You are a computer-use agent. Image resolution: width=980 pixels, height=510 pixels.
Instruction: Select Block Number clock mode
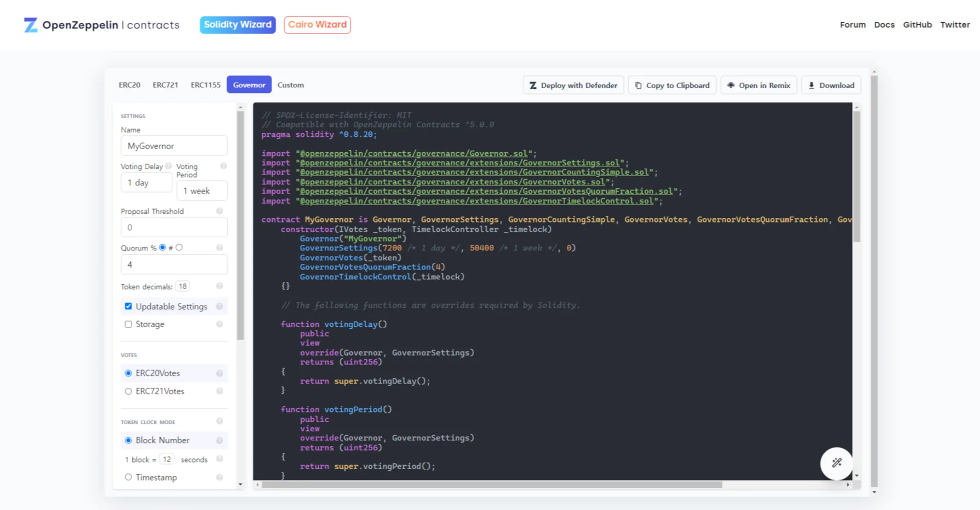pos(128,440)
